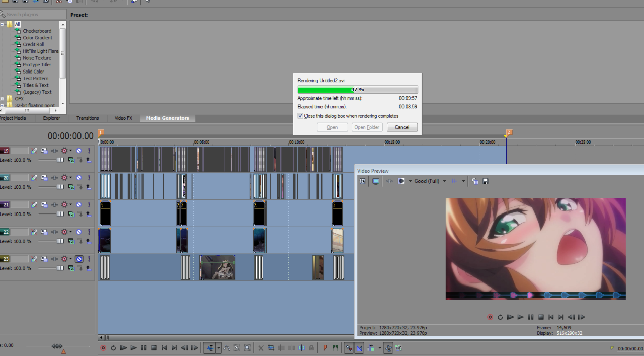Toggle Enable Snapping icon

point(349,348)
